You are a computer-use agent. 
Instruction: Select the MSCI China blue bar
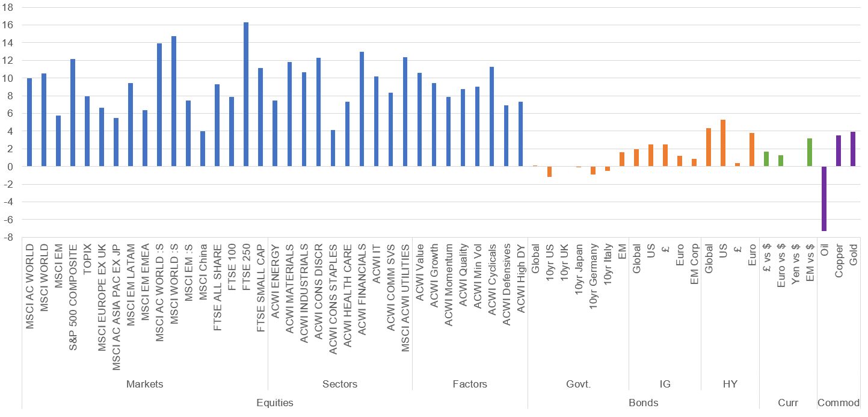[x=203, y=149]
